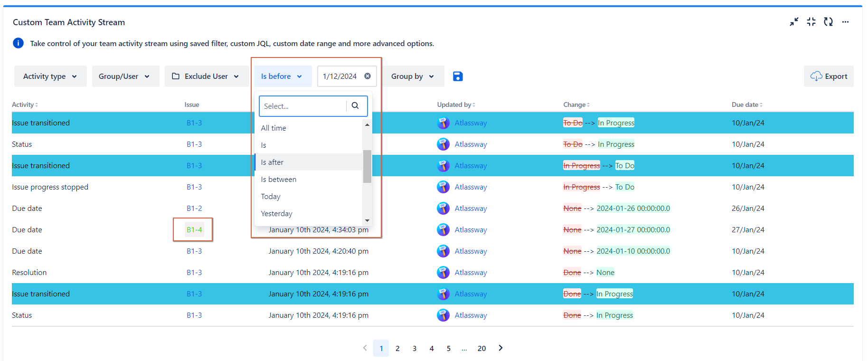Go to next page arrow
The width and height of the screenshot is (868, 361).
pyautogui.click(x=500, y=348)
